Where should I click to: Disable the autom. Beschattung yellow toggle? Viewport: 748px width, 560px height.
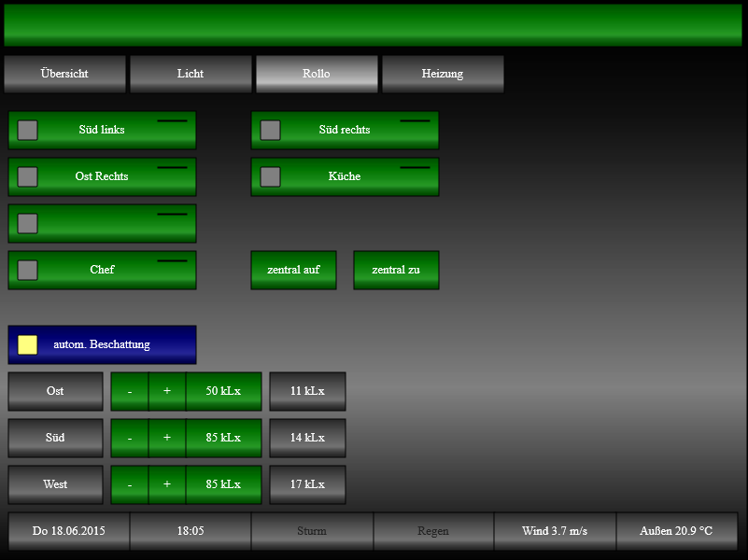[x=28, y=344]
